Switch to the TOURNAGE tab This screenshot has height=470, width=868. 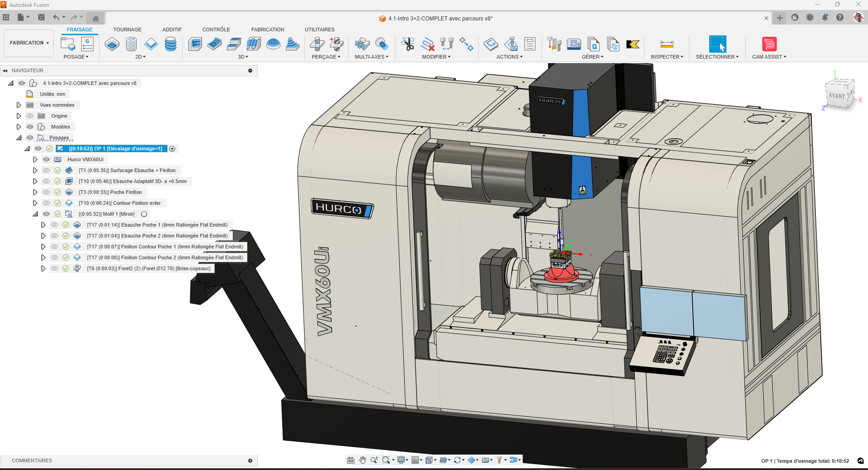click(x=127, y=30)
